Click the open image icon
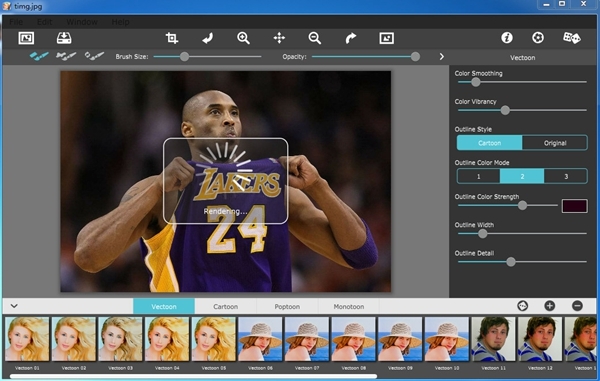Screen dimensions: 600x381 point(26,38)
